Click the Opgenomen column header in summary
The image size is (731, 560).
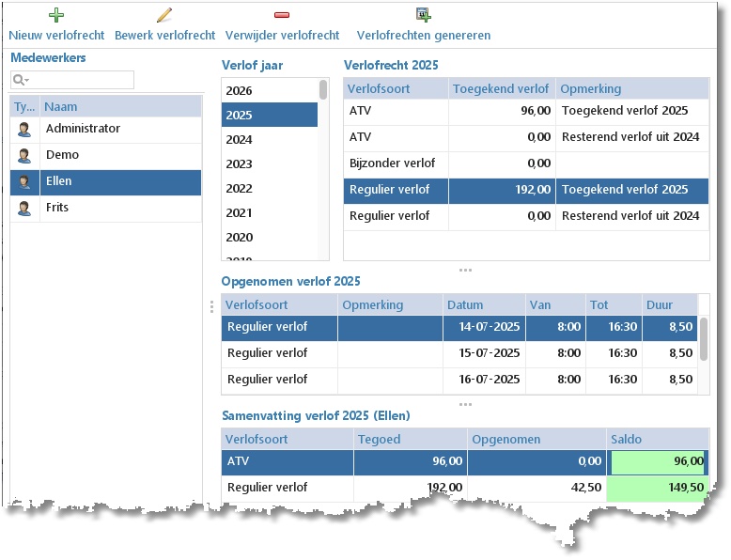537,439
